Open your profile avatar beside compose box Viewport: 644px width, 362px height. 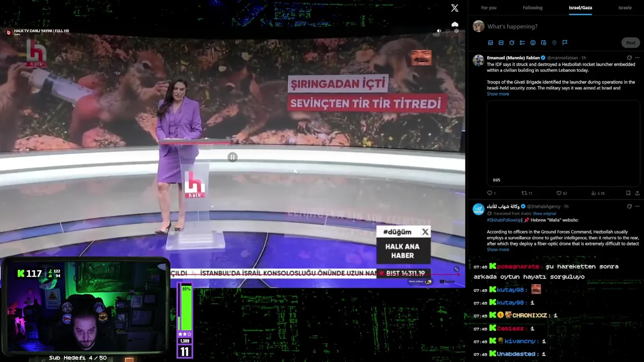click(x=478, y=26)
